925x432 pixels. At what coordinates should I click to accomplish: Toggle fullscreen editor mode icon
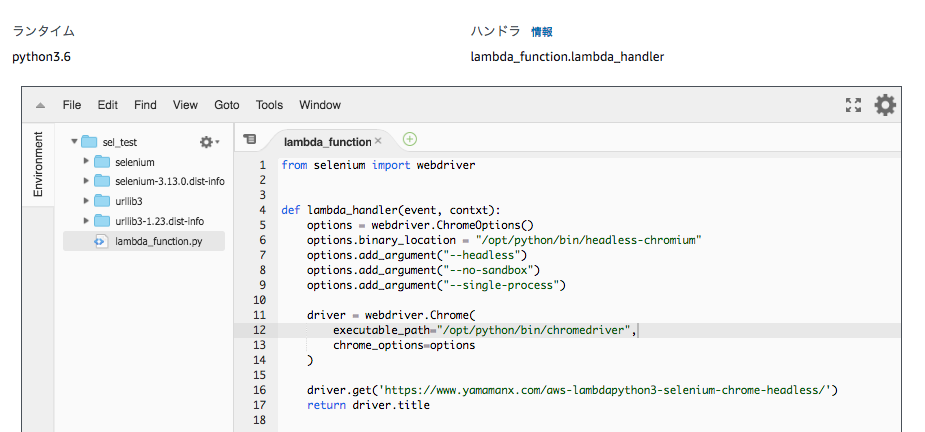(853, 105)
